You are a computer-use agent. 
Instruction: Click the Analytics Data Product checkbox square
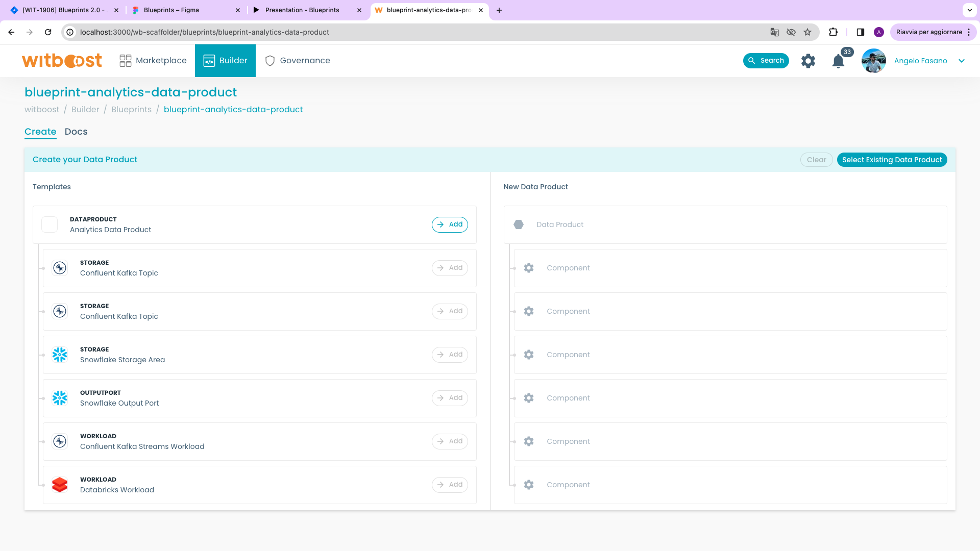[50, 224]
